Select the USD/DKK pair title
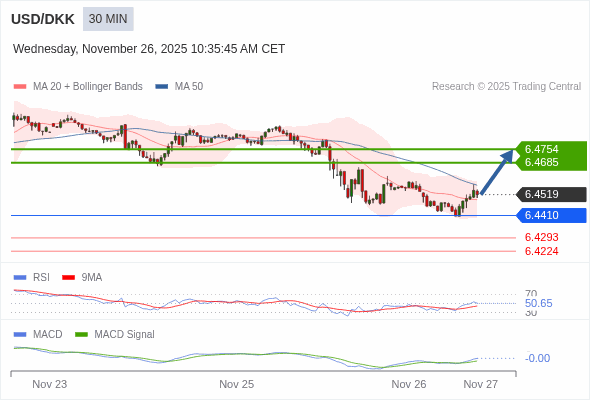Viewport: 590px width, 400px height. point(43,19)
